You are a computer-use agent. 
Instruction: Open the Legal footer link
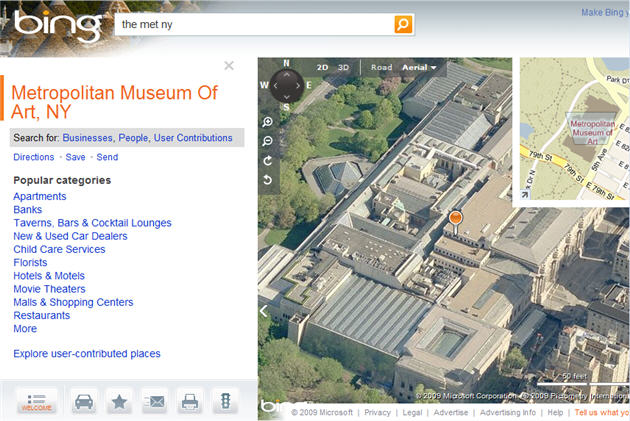412,413
